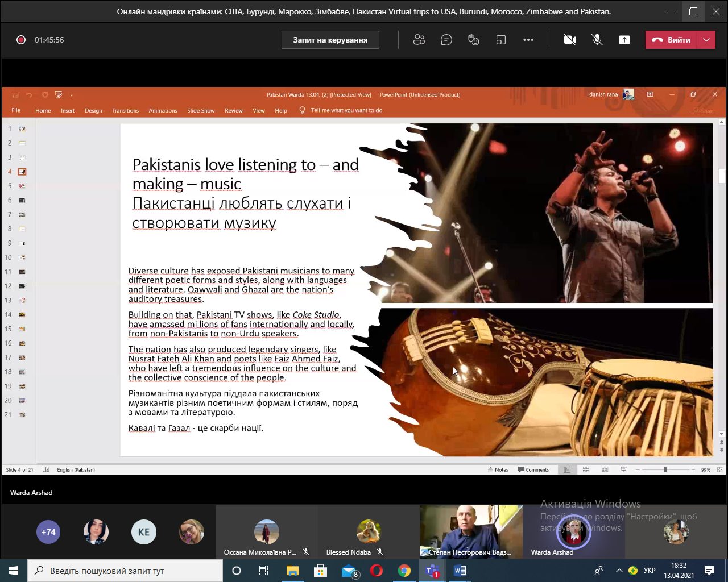
Task: Adjust the PowerPoint zoom slider
Action: (665, 469)
